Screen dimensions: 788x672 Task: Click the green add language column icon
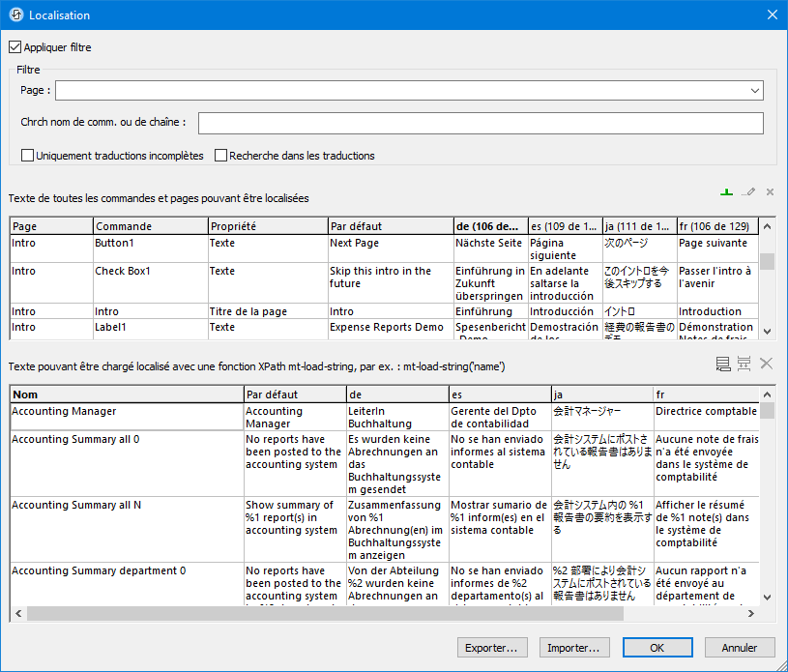pyautogui.click(x=727, y=192)
